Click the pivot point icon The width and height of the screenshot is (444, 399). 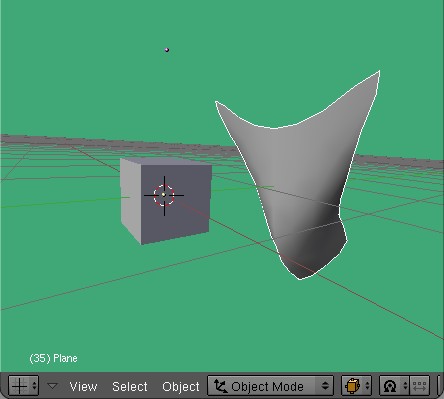point(390,386)
